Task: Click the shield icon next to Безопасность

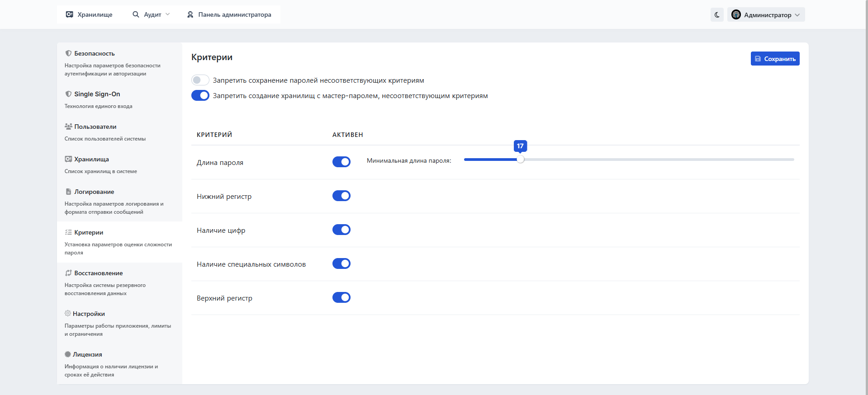Action: (68, 53)
